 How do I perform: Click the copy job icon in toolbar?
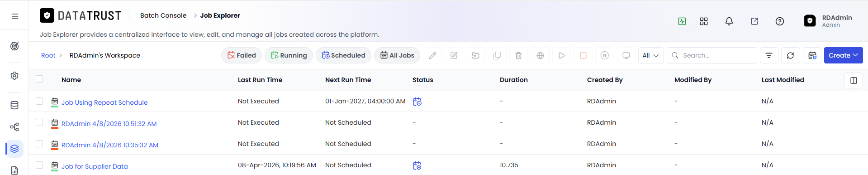click(x=497, y=55)
